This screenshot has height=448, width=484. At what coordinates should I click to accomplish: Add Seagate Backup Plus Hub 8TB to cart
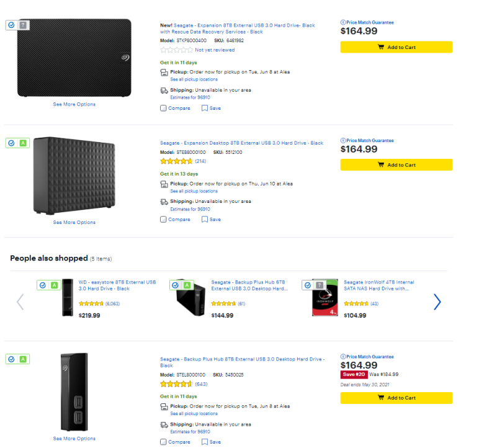click(x=397, y=398)
